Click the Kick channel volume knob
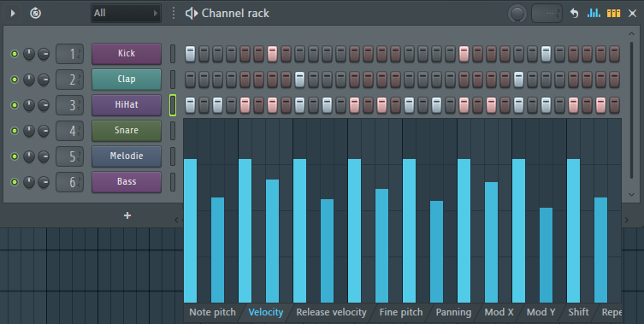This screenshot has height=324, width=644. (x=44, y=54)
